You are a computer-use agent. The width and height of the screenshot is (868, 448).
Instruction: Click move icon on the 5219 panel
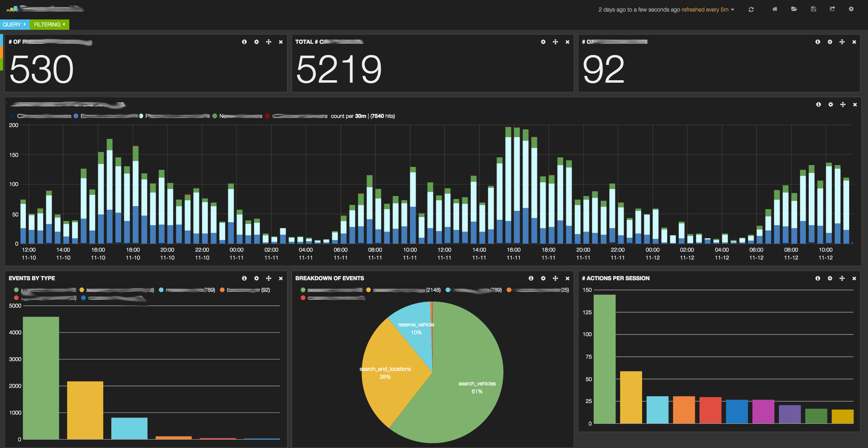click(555, 42)
